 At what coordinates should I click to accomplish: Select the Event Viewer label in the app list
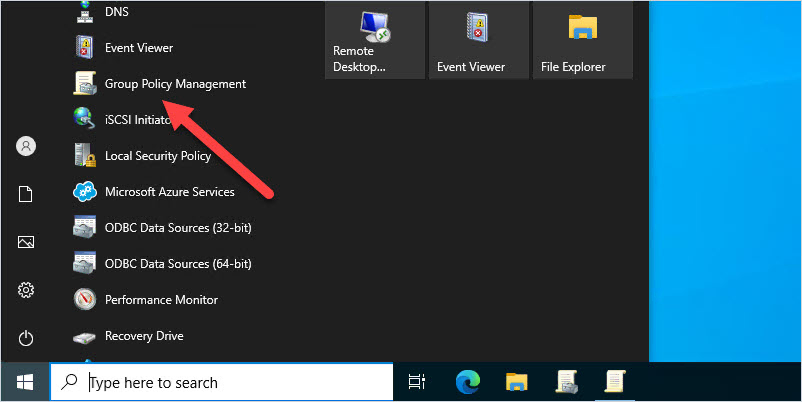[x=139, y=48]
